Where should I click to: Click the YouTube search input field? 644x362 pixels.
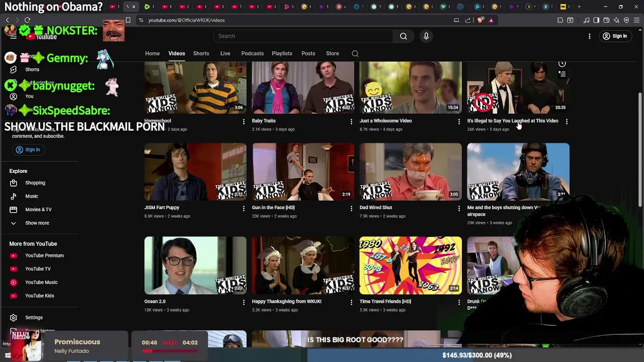303,36
